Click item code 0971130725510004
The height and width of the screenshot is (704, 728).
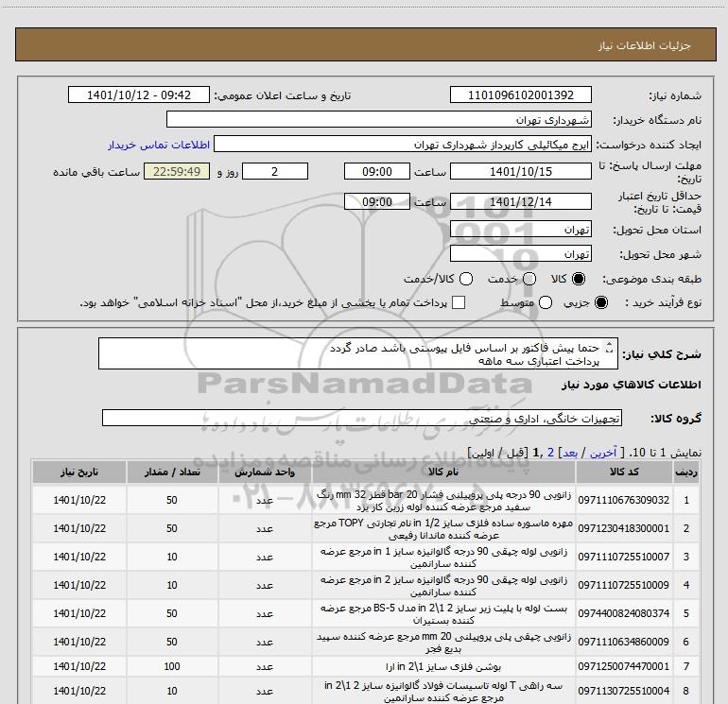point(624,691)
